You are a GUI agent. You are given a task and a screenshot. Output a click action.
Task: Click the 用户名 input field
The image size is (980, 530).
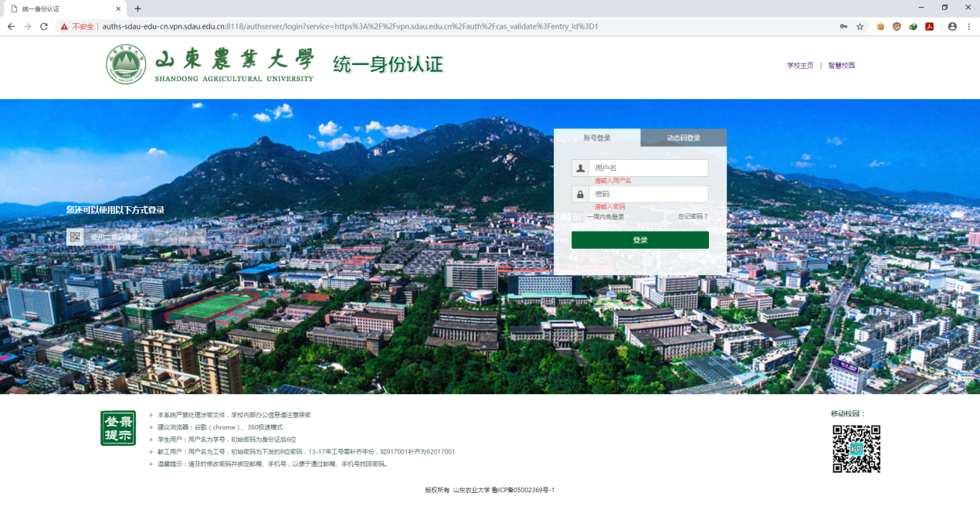(647, 168)
